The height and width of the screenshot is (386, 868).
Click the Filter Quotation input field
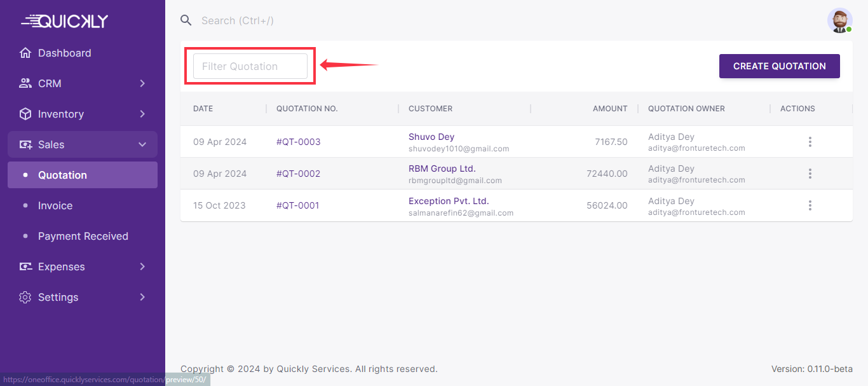point(250,66)
